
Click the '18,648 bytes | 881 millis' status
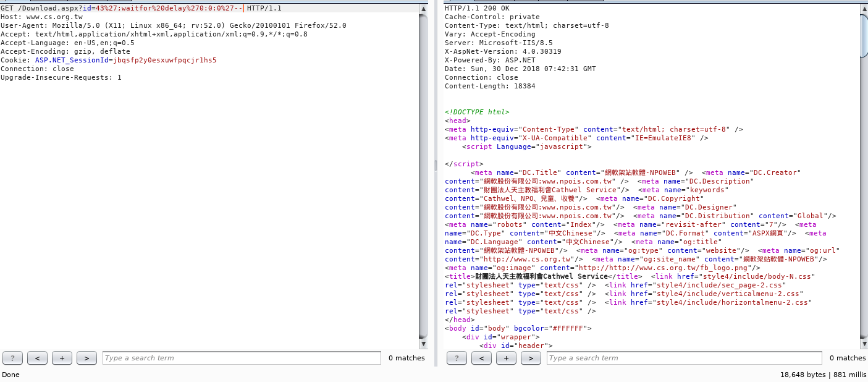824,375
